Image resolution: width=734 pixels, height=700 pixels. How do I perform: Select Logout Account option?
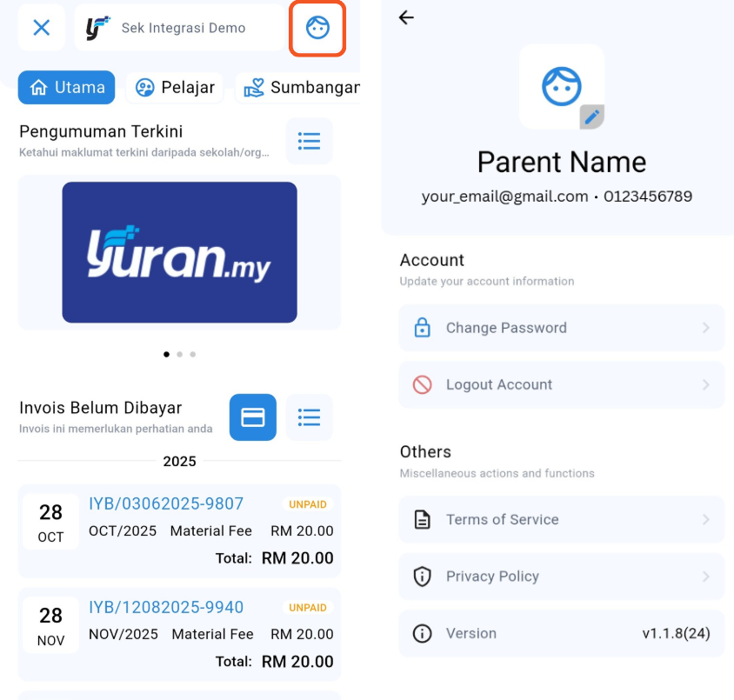[x=561, y=384]
